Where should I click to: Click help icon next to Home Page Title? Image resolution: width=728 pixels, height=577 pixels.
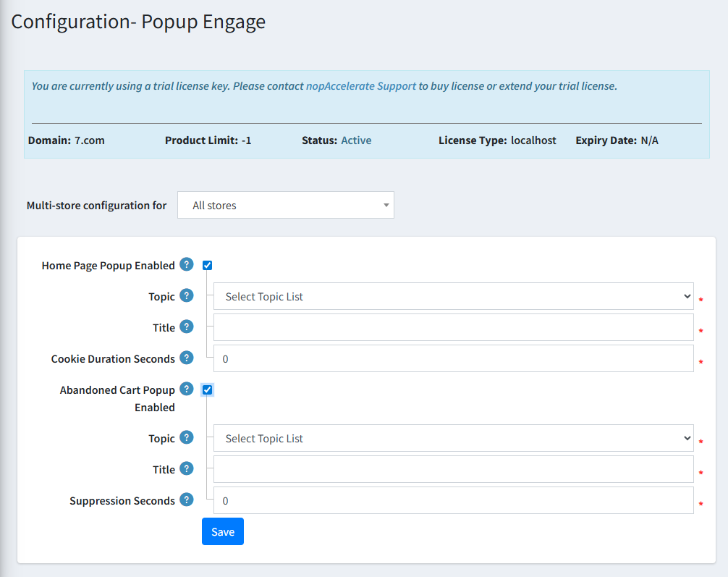pos(187,327)
